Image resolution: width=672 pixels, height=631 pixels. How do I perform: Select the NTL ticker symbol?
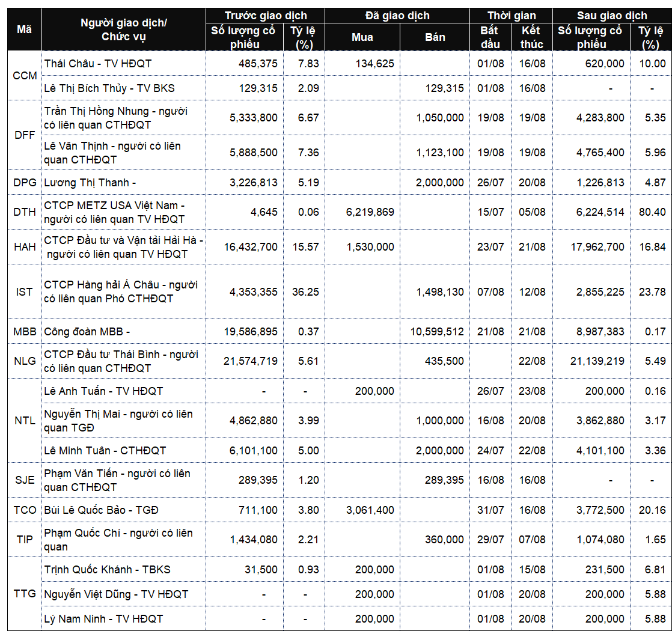(23, 421)
